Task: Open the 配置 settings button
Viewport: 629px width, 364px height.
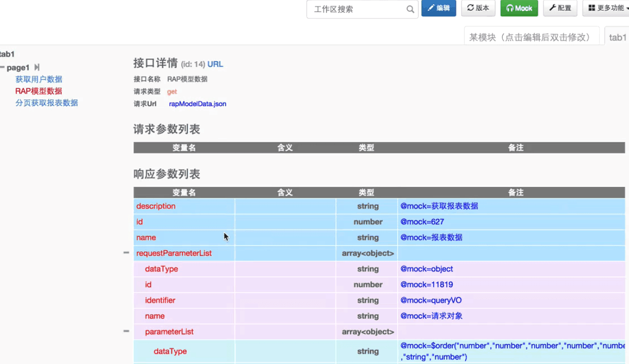Action: 560,8
